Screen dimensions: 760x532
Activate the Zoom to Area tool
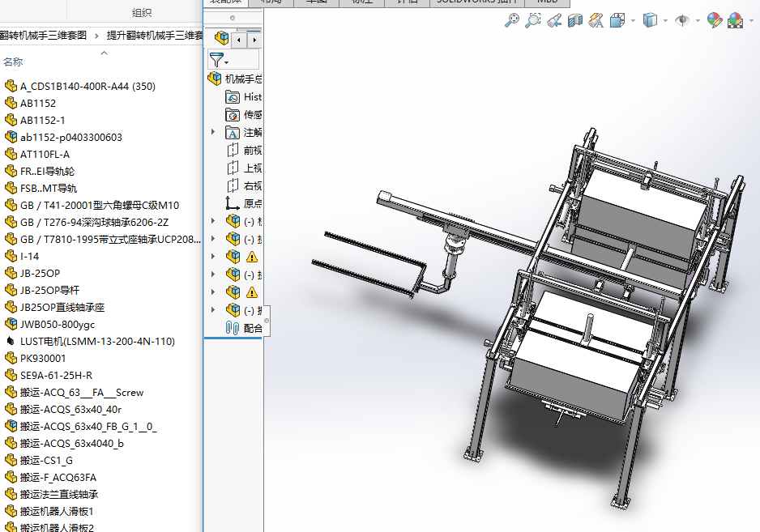[532, 21]
